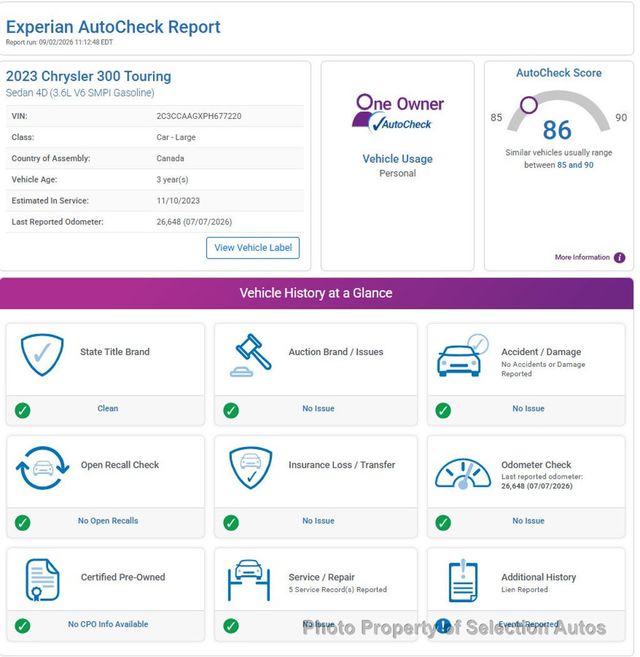Image resolution: width=640 pixels, height=657 pixels.
Task: Open the More Information link
Action: point(582,257)
